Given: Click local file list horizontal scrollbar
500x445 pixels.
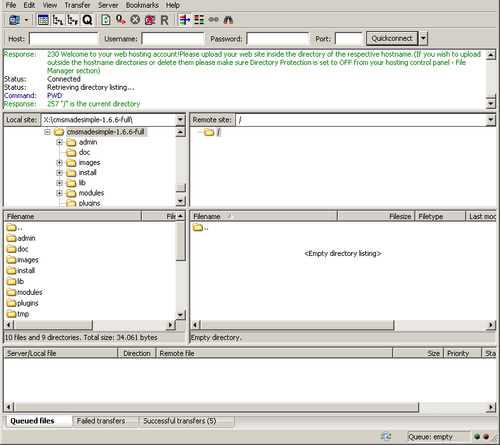Looking at the screenshot, I should click(53, 325).
